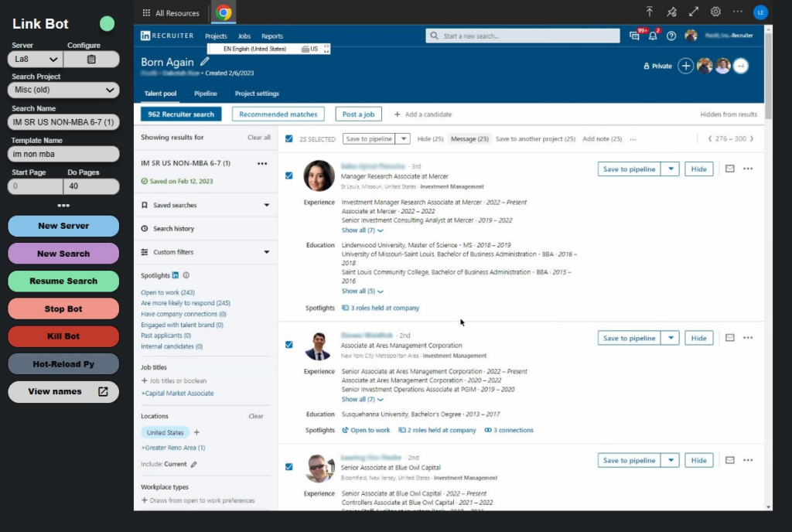
Task: Add a project member with plus icon
Action: point(685,66)
